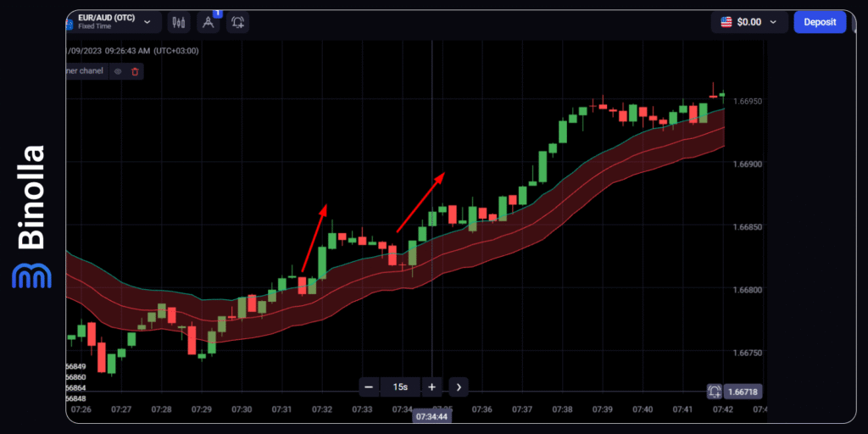The image size is (868, 434).
Task: Open the 15s timeframe selector
Action: coord(399,387)
